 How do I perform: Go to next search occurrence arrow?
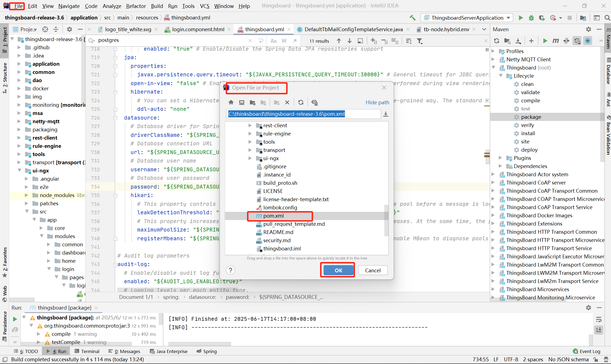point(350,41)
